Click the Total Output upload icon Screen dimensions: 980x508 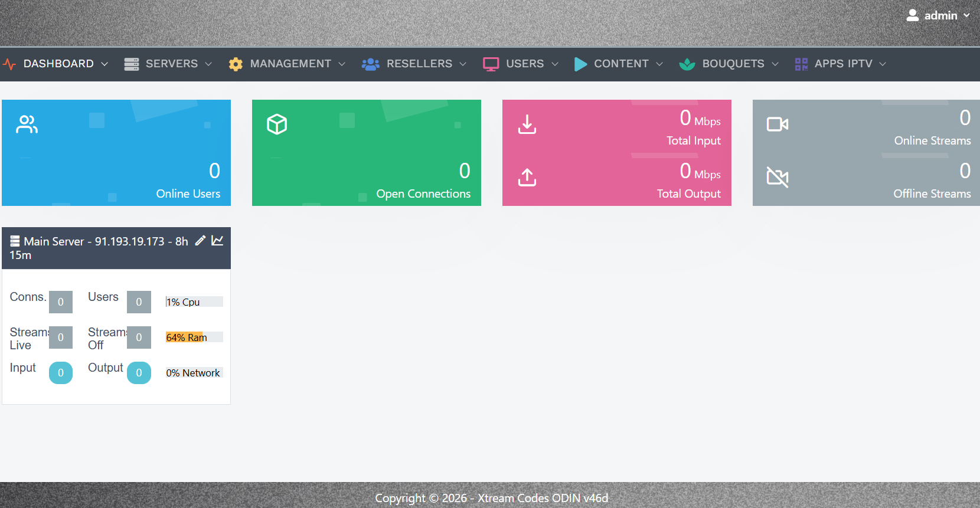(527, 177)
